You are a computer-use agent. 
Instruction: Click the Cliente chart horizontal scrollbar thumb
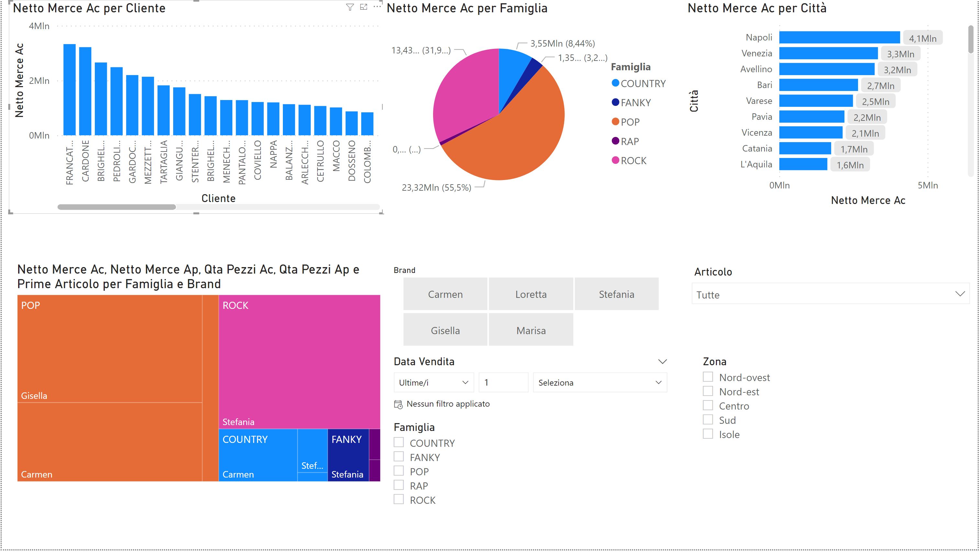117,207
